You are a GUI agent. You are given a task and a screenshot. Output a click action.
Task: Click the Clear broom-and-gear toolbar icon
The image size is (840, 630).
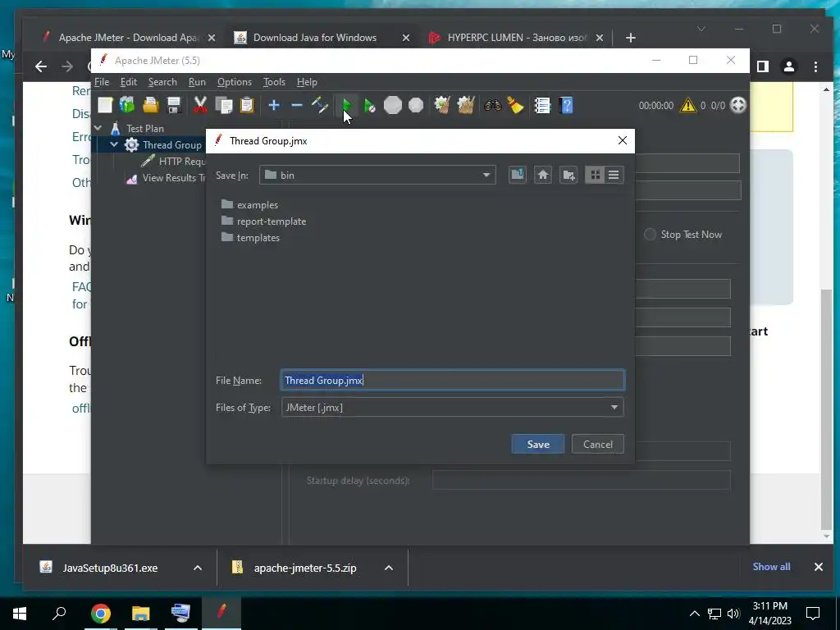click(442, 105)
